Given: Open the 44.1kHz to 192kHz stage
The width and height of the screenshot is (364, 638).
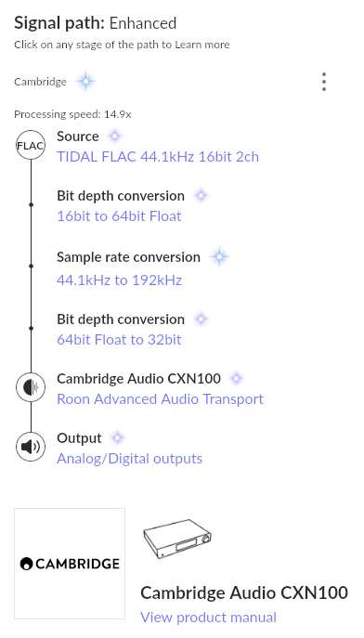Looking at the screenshot, I should click(119, 280).
